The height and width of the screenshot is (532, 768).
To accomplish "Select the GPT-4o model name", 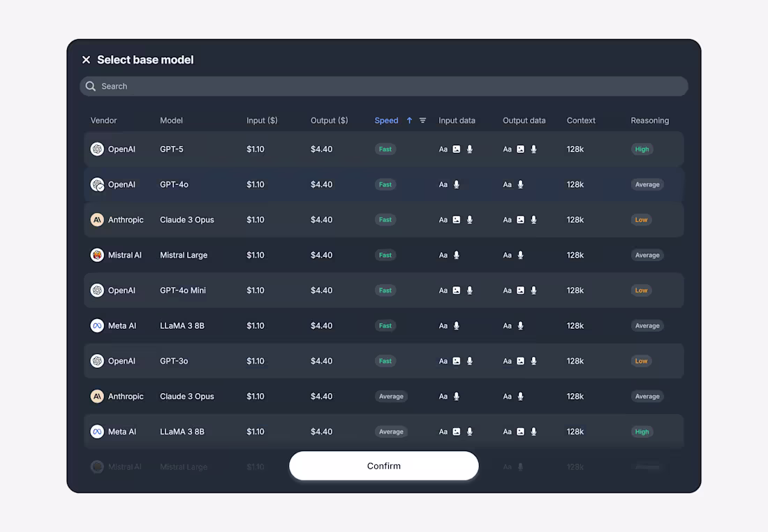I will tap(174, 185).
